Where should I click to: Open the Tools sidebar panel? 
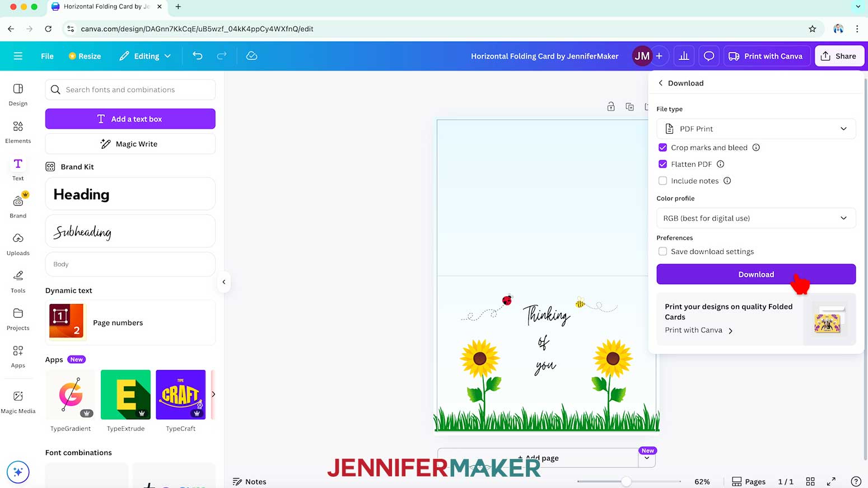[x=18, y=282]
